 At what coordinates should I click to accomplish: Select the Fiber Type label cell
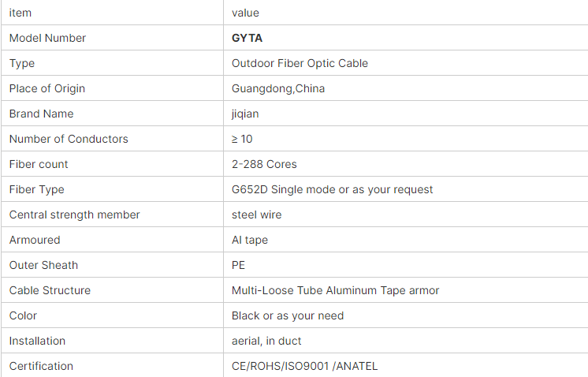click(112, 189)
